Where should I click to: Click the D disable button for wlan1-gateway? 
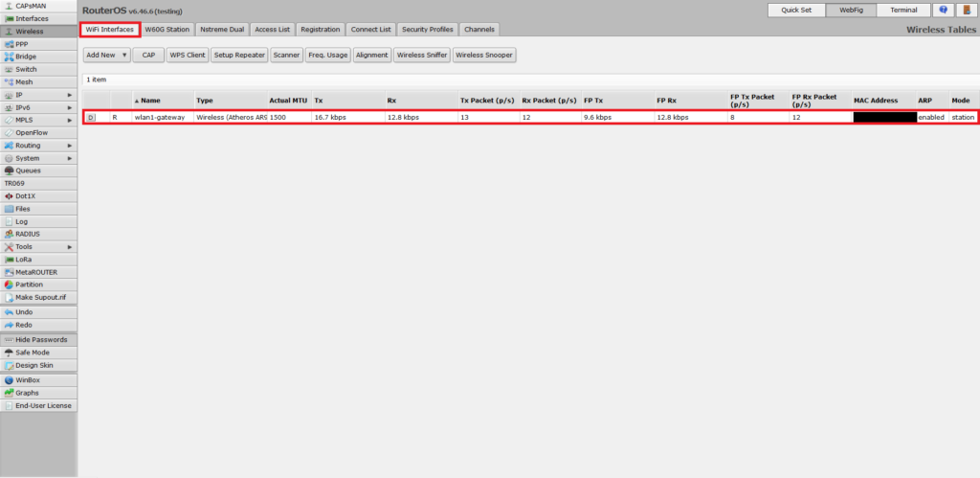point(91,118)
